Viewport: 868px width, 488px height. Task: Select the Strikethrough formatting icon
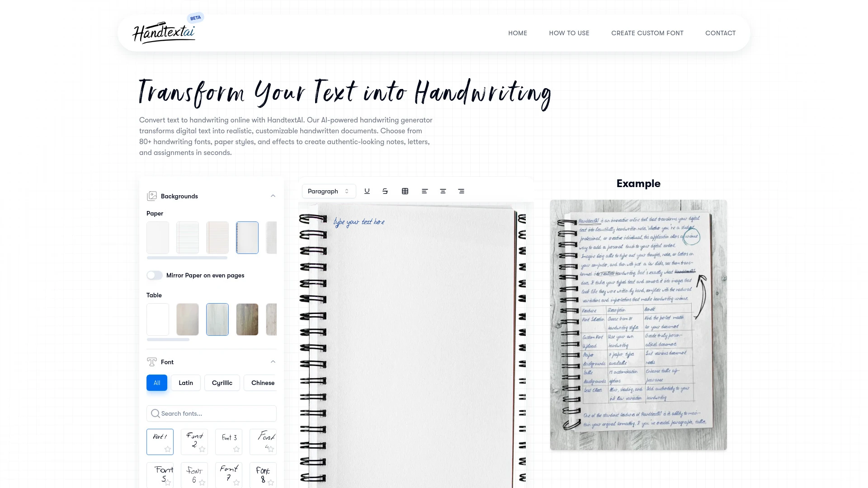385,191
